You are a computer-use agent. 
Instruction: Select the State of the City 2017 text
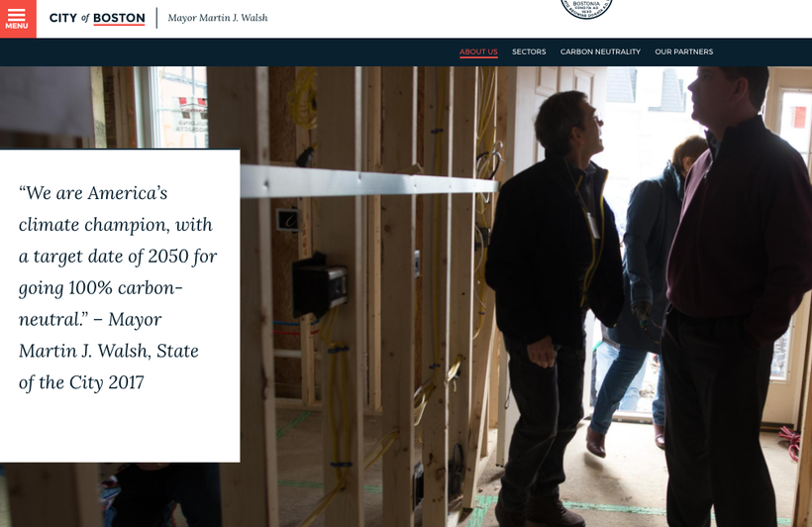(x=109, y=367)
